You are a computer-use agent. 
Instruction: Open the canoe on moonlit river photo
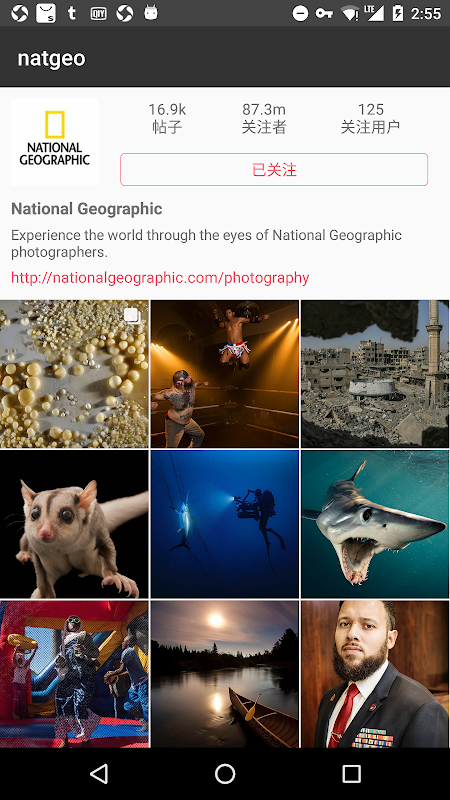(x=224, y=674)
